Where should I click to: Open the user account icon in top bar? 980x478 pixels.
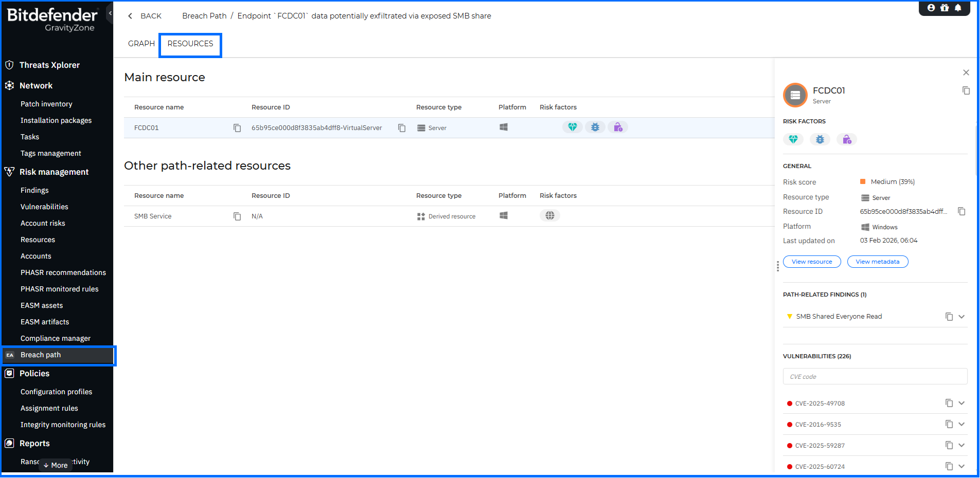[x=931, y=8]
